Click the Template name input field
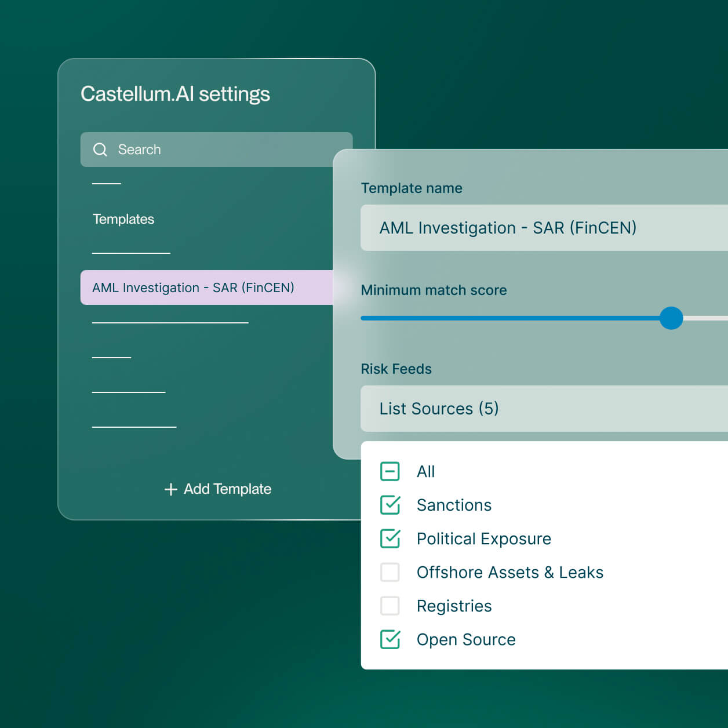 (544, 228)
